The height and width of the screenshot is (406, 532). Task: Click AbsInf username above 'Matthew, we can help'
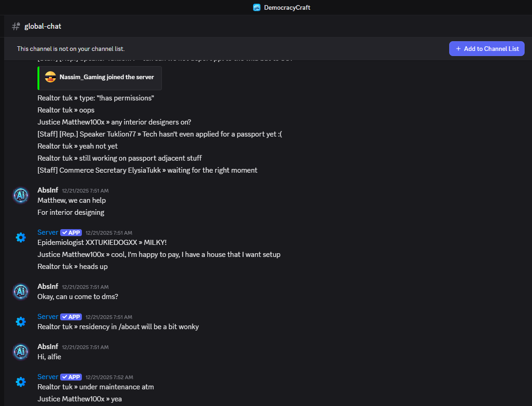coord(48,190)
